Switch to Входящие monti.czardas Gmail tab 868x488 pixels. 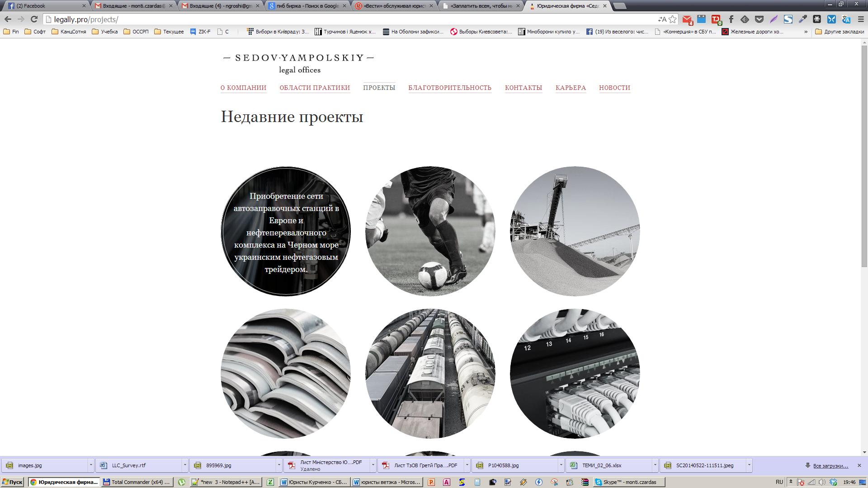click(x=133, y=6)
